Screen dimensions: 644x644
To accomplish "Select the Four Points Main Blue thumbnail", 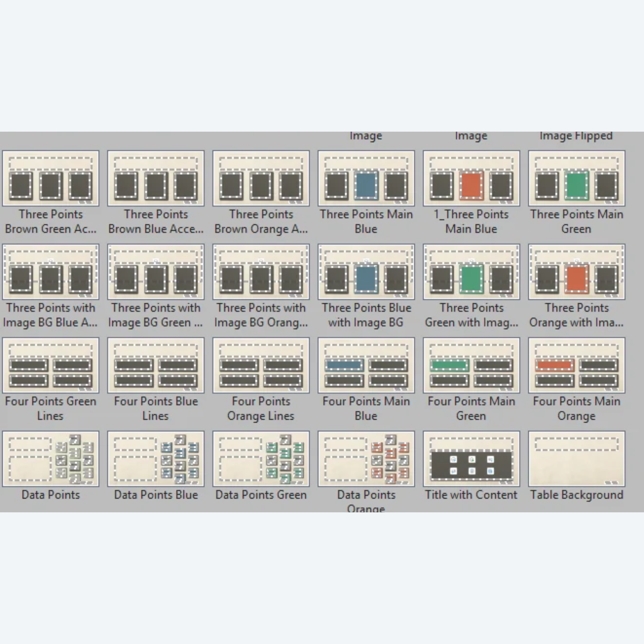I will click(366, 365).
